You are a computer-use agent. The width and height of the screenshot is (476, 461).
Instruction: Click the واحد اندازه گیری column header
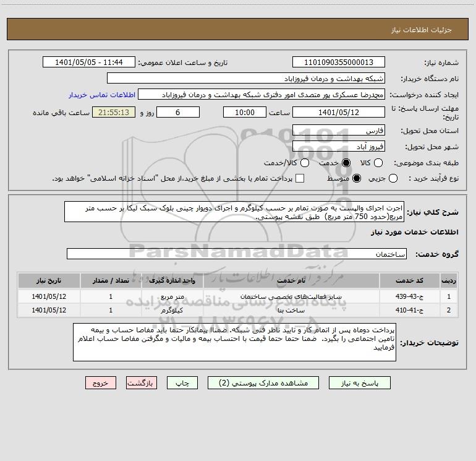tap(172, 280)
